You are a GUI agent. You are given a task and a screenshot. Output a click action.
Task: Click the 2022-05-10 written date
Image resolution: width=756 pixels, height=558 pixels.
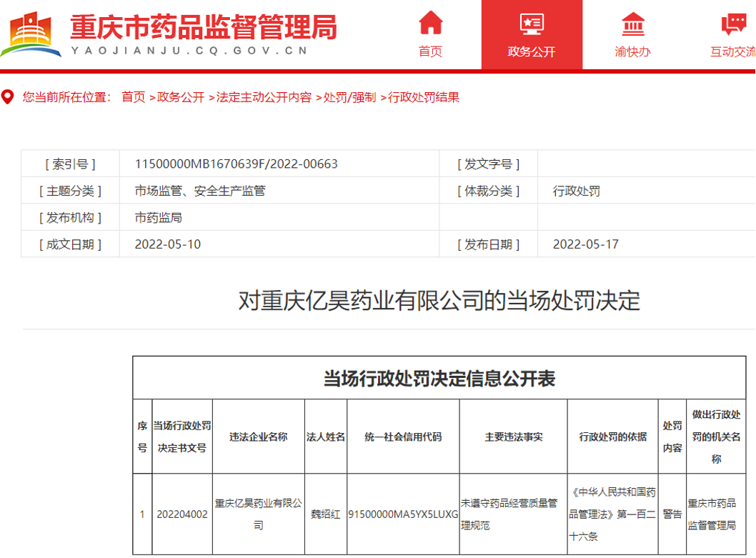pos(168,244)
